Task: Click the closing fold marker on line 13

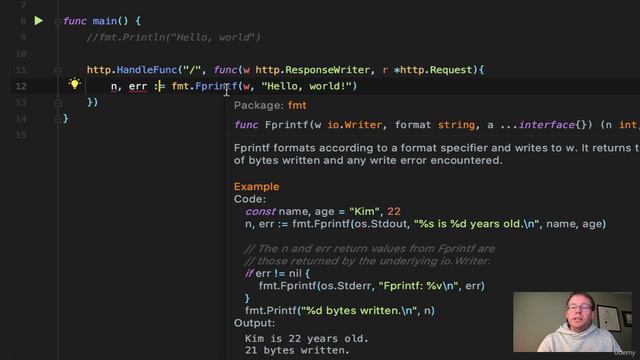Action: (58, 102)
